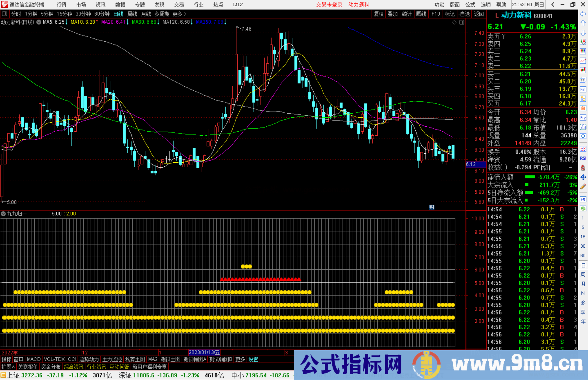
Task: Collapse the bottom bar via 扩展 expander
Action: point(7,367)
